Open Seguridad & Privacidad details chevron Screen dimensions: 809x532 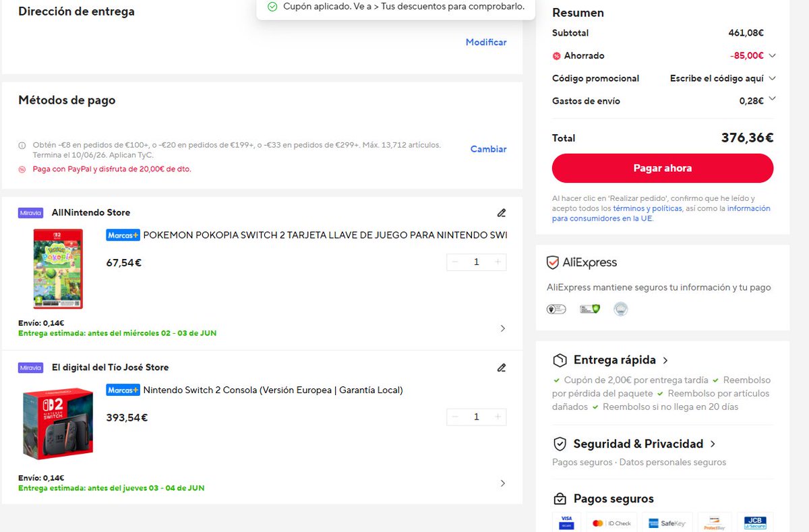point(713,444)
